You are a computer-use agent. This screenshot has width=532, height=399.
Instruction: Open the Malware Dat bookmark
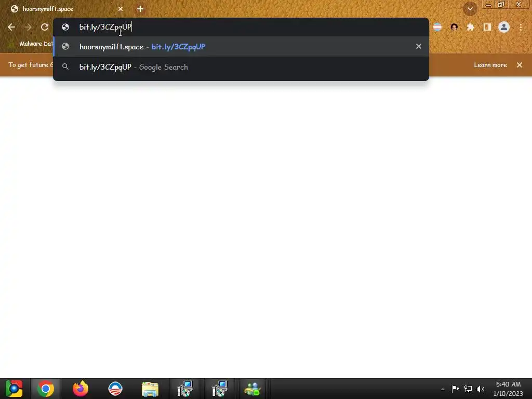[31, 44]
